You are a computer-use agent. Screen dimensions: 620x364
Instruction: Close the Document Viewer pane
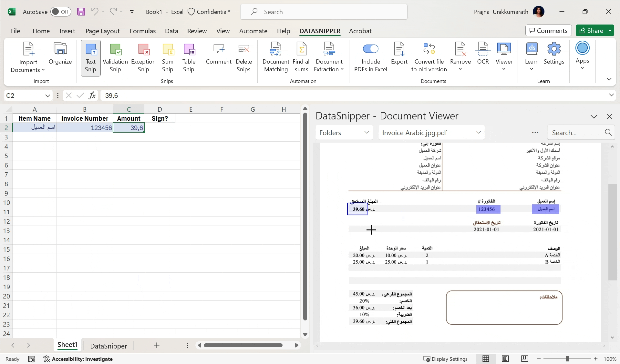(x=610, y=116)
